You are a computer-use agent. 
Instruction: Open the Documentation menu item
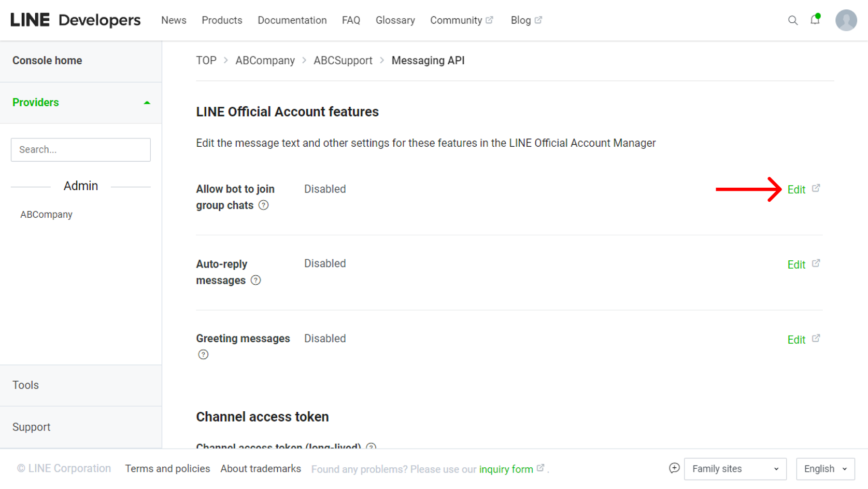292,20
